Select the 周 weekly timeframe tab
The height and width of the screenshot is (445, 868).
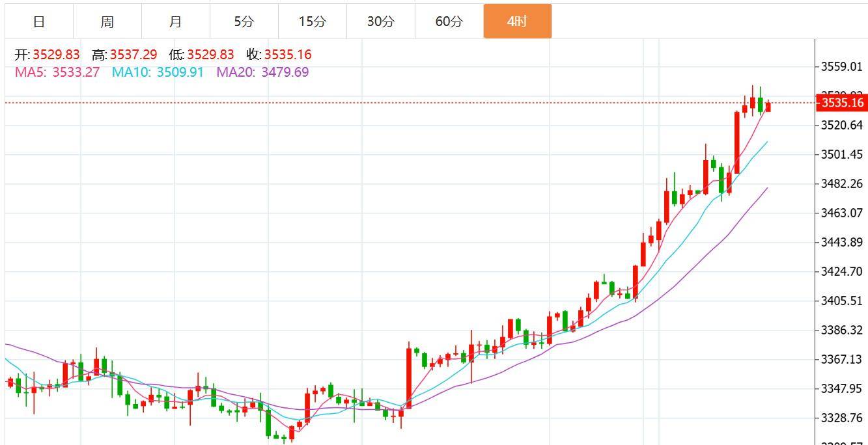click(x=107, y=21)
